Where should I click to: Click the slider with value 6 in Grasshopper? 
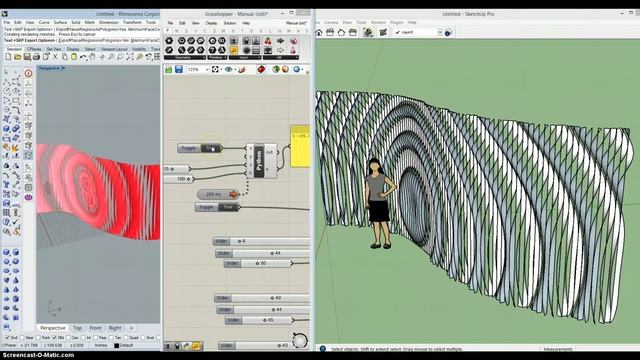tap(261, 241)
